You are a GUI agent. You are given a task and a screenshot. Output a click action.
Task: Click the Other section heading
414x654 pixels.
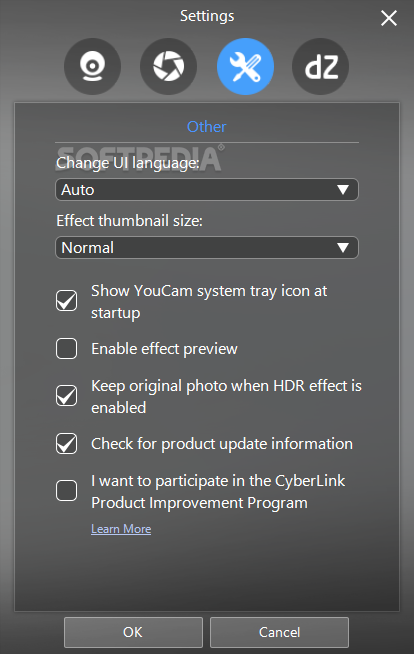pos(206,126)
